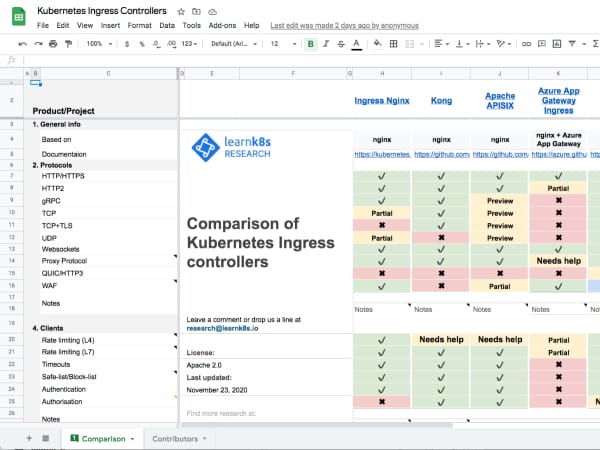Decrease decimal places
600x450 pixels.
tap(156, 44)
